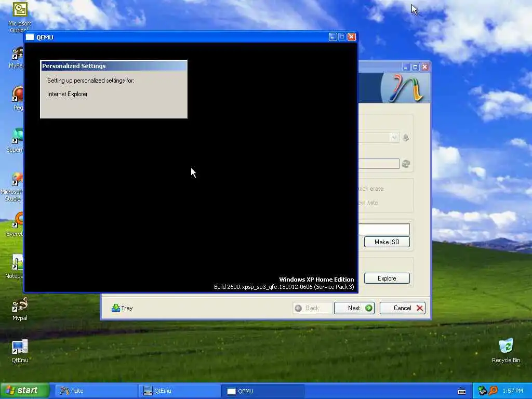Click the network tray icon

483,391
